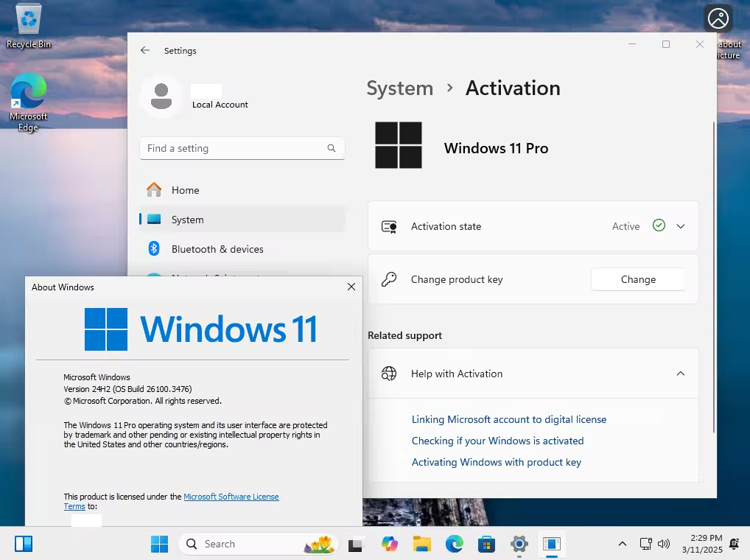Open Checking if your Windows is activated
This screenshot has height=560, width=750.
[x=497, y=441]
